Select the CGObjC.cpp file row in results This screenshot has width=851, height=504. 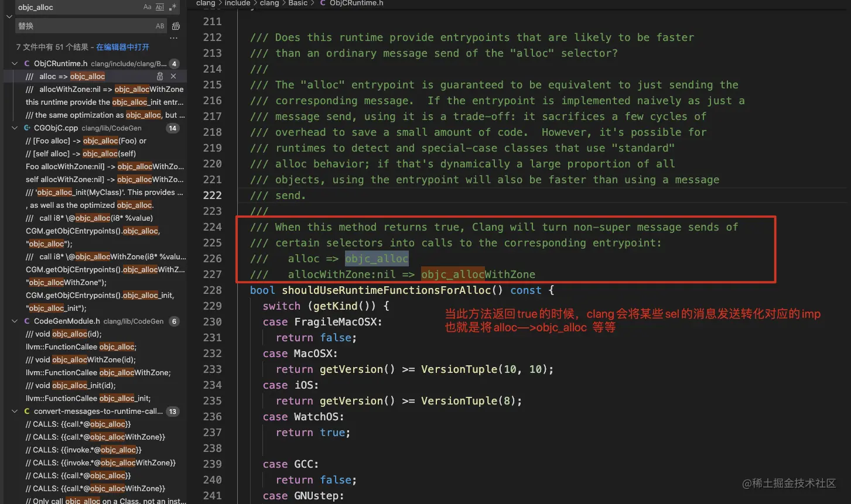click(95, 128)
